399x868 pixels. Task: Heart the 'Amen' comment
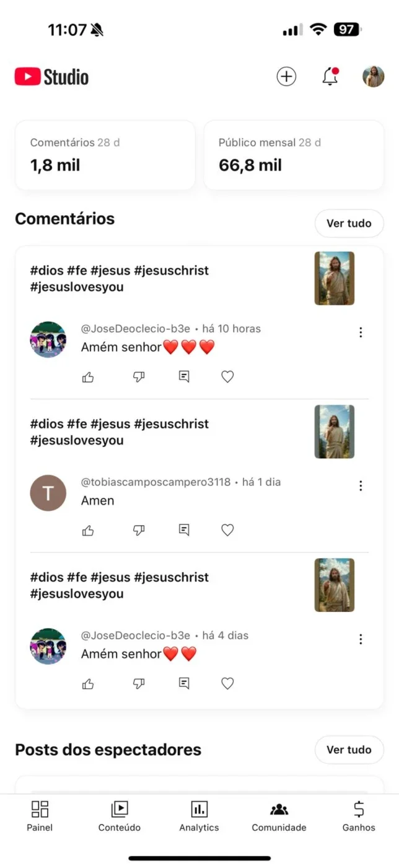(227, 530)
